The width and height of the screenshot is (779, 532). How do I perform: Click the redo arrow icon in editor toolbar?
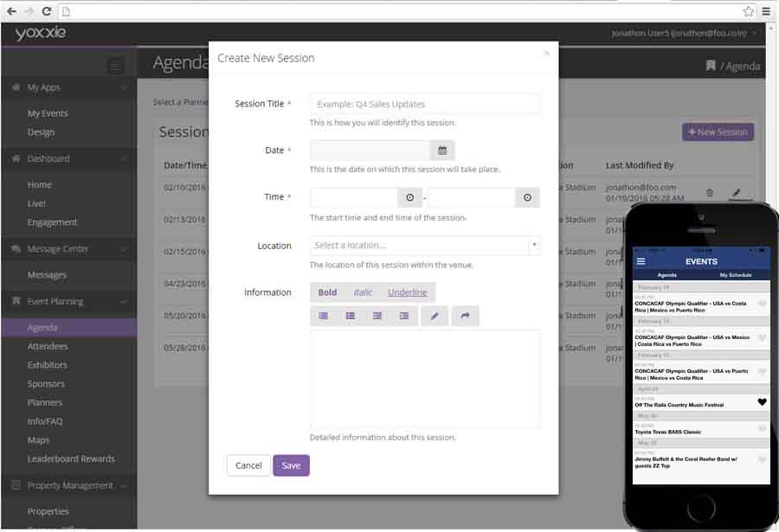[x=465, y=317]
